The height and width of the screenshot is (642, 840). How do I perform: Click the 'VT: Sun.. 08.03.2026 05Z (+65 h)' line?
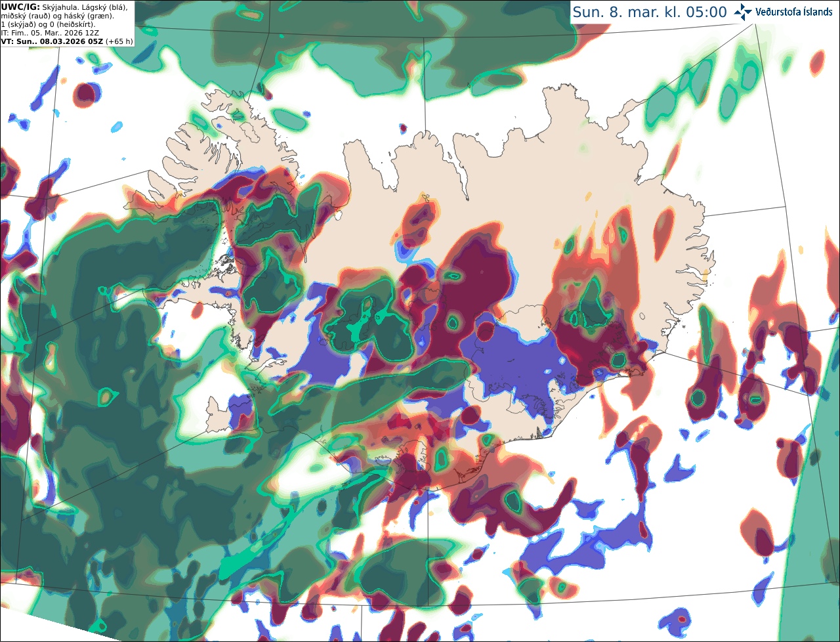(x=67, y=41)
